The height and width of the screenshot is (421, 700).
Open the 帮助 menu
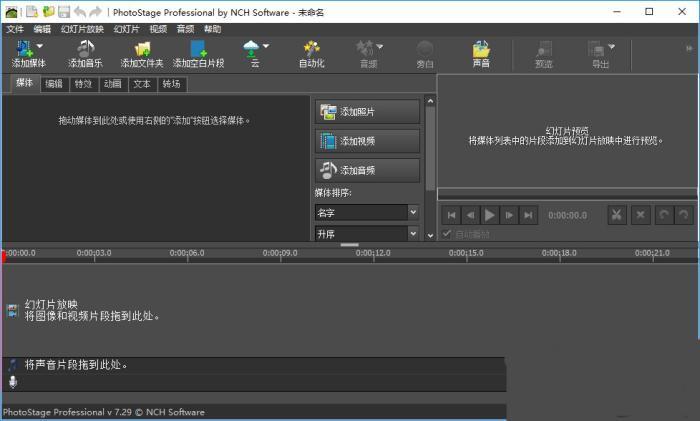212,29
